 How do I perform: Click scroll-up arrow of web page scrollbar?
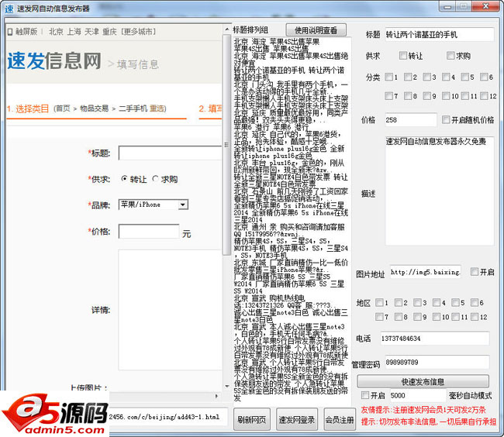click(226, 29)
